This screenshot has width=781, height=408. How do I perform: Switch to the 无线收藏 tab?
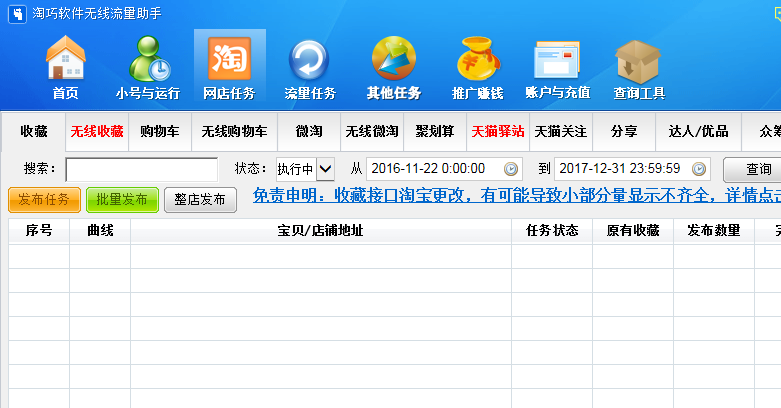click(x=97, y=132)
